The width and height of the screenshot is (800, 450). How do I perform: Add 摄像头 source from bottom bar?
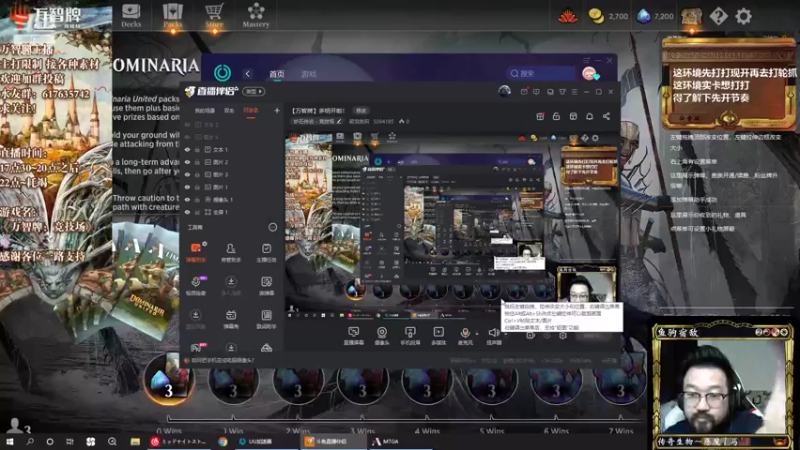pyautogui.click(x=382, y=336)
